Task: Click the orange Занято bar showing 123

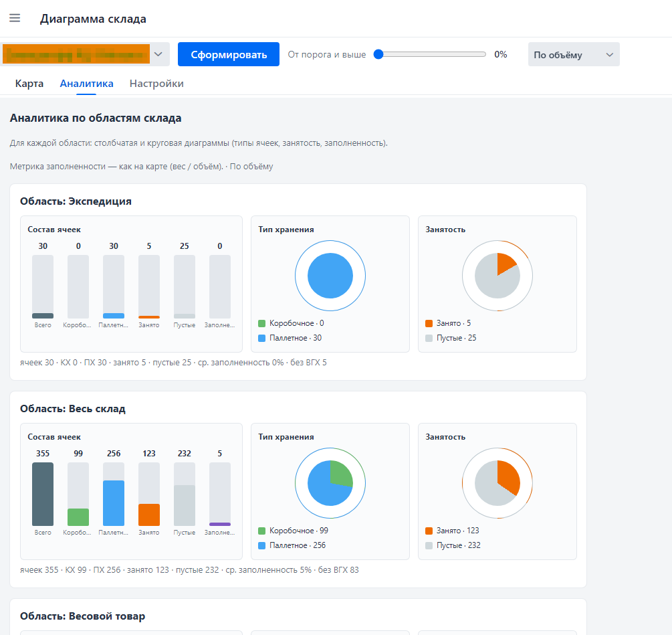Action: click(149, 515)
